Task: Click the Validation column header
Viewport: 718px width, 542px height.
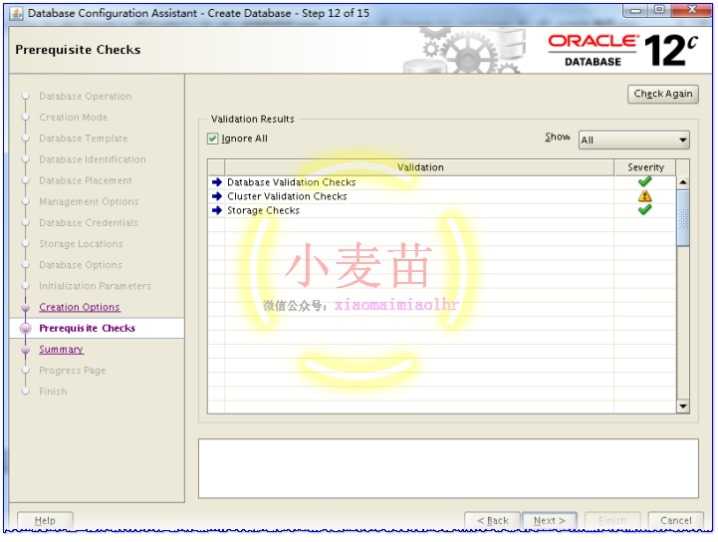Action: (x=419, y=168)
